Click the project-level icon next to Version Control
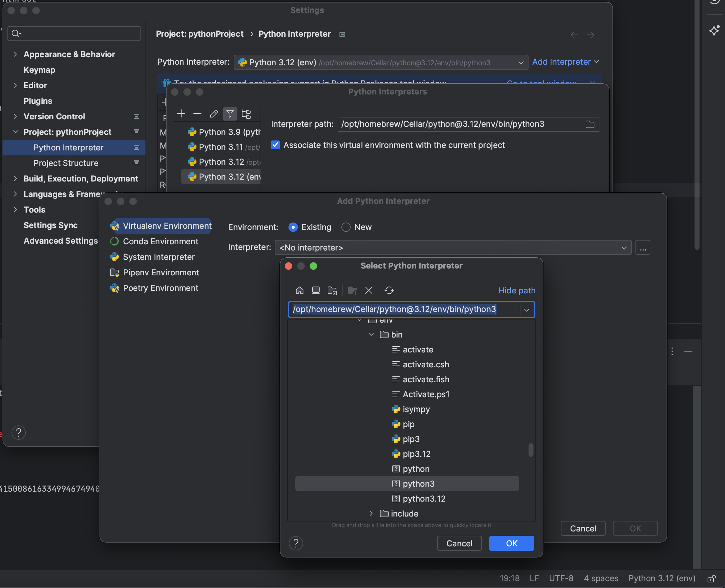 tap(136, 116)
